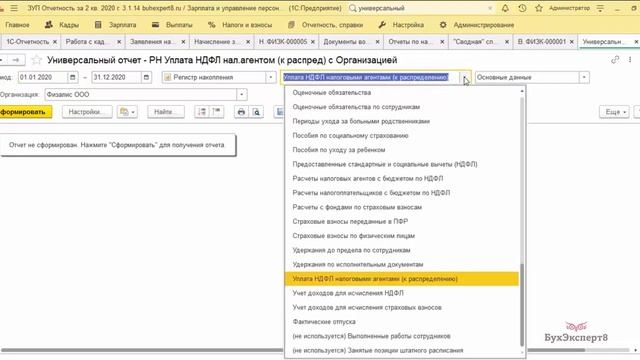The height and width of the screenshot is (360, 640).
Task: Switch to Документы во... tab
Action: 345,42
